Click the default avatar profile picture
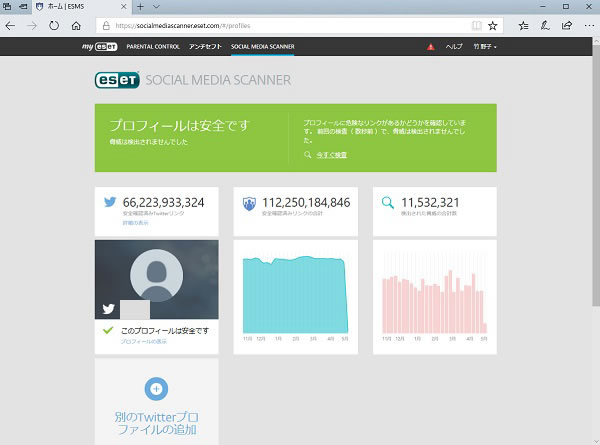This screenshot has height=445, width=600. pyautogui.click(x=156, y=275)
